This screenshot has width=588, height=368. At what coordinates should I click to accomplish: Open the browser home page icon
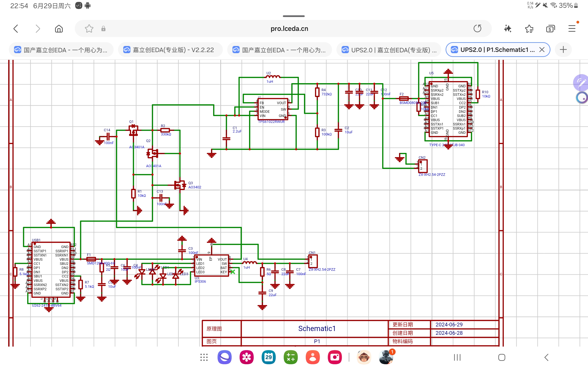pyautogui.click(x=59, y=29)
